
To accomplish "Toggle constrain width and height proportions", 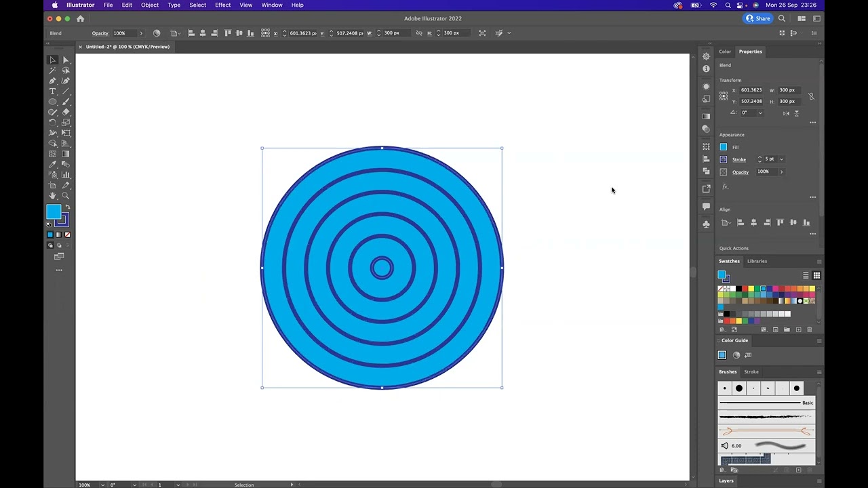I will point(811,96).
